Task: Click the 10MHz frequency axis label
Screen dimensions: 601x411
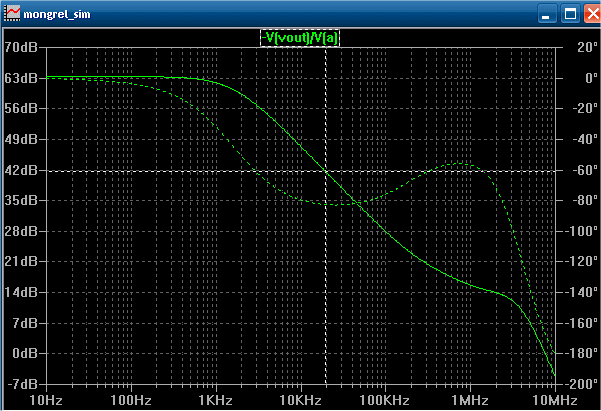Action: click(x=555, y=401)
